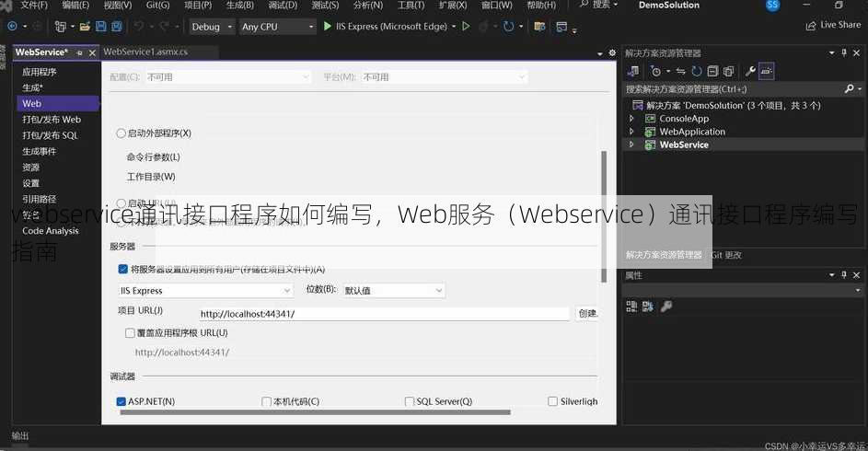Expand the WebService project node
Viewport: 868px width, 451px height.
(x=631, y=145)
